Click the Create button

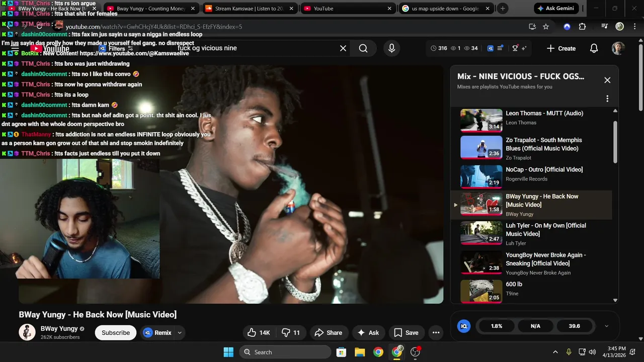click(561, 48)
